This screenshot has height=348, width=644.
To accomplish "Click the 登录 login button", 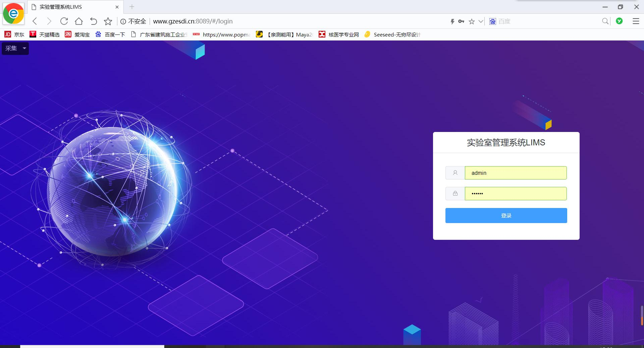I will tap(506, 215).
